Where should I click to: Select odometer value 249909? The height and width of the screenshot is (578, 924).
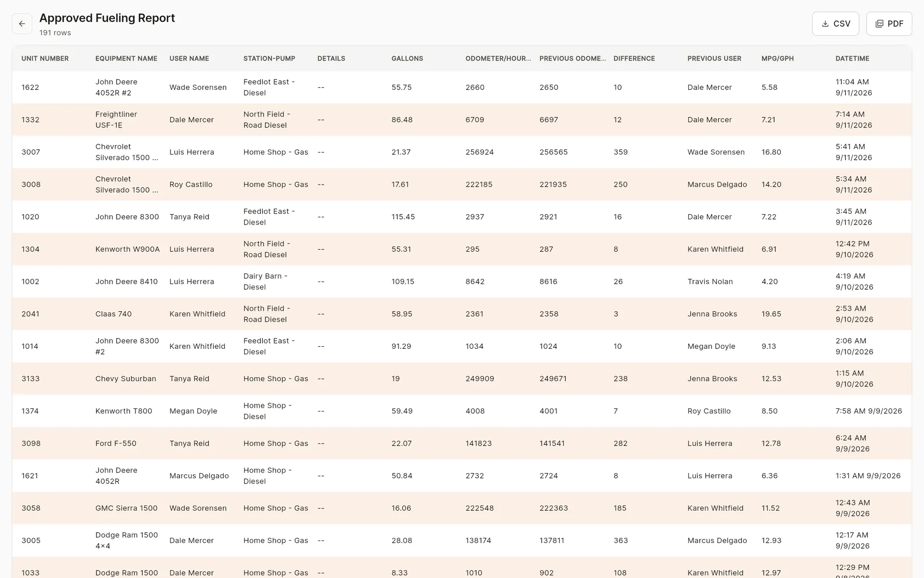(480, 379)
